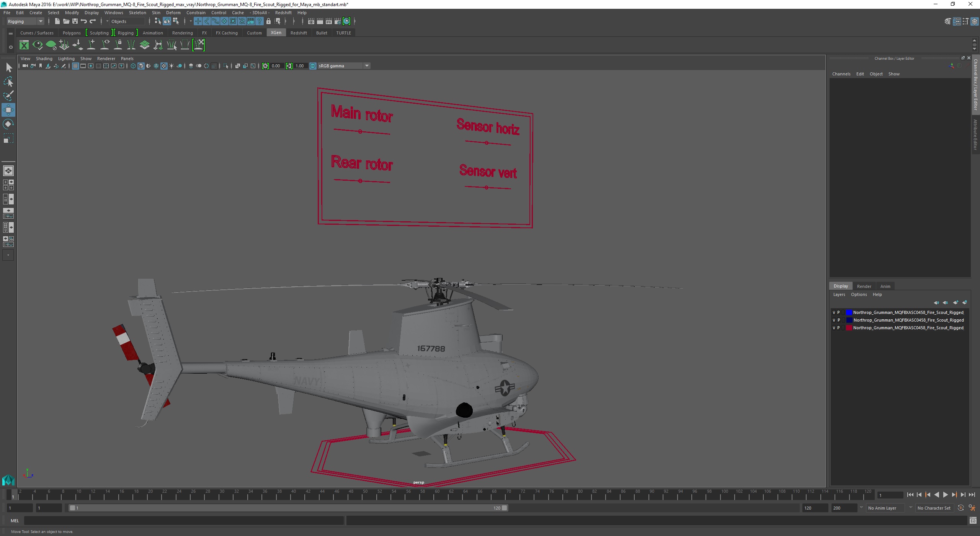Open the sRGB gamma view transform dropdown
This screenshot has height=536, width=980.
344,66
